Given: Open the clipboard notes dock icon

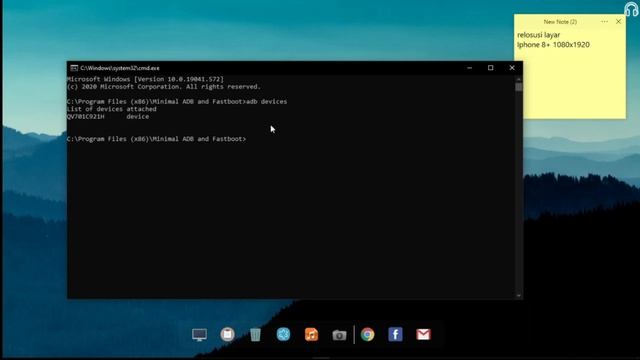Looking at the screenshot, I should coord(227,334).
